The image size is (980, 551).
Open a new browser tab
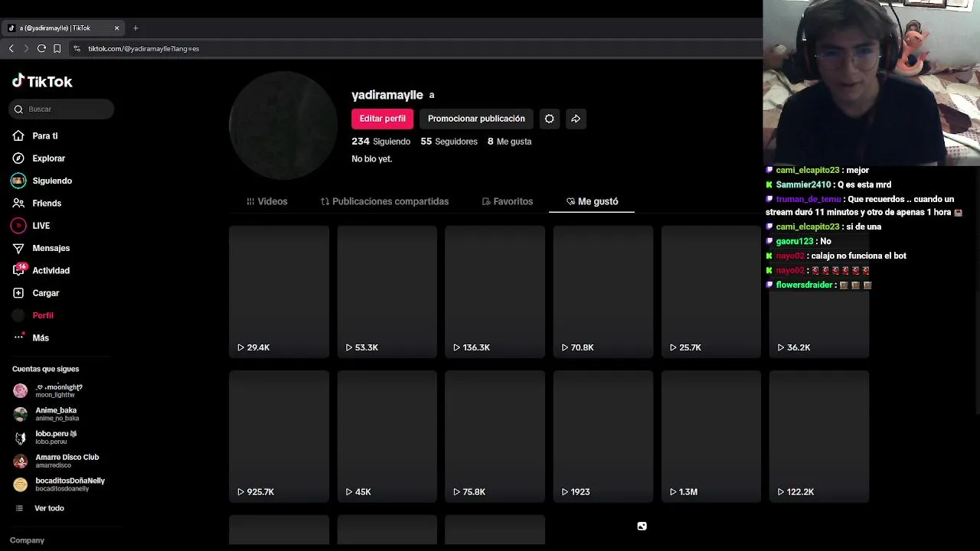[x=136, y=28]
